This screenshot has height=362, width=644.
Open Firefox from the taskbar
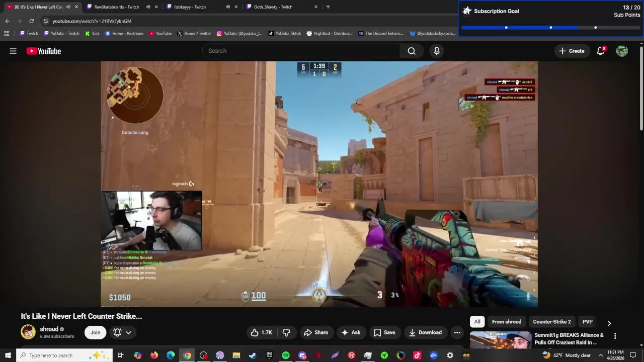154,355
